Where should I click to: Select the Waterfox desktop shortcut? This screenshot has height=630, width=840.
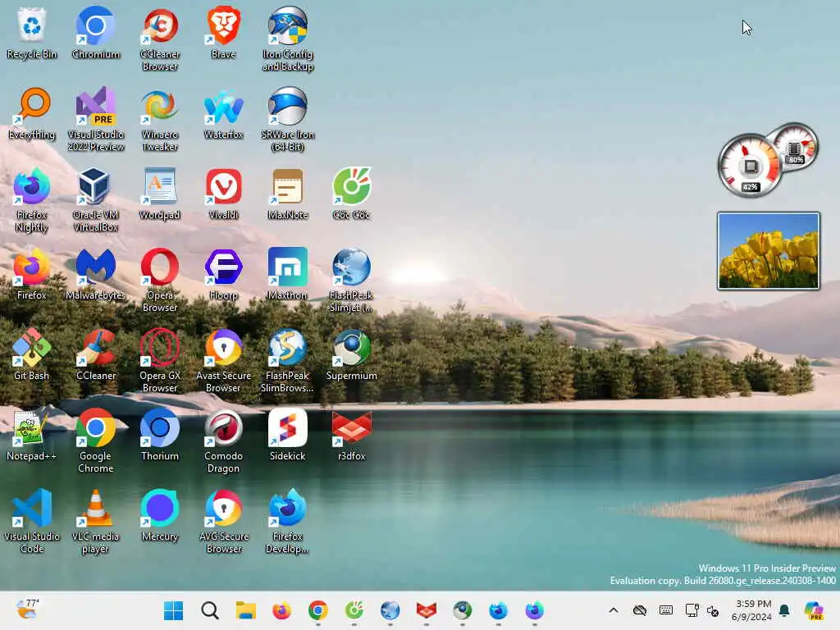coord(223,113)
